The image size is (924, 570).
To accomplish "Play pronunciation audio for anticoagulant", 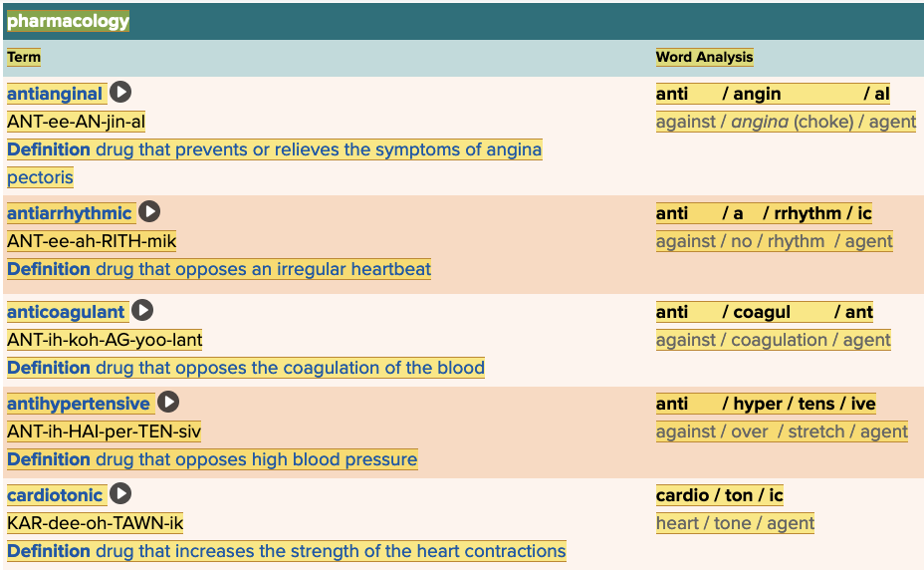I will (142, 311).
